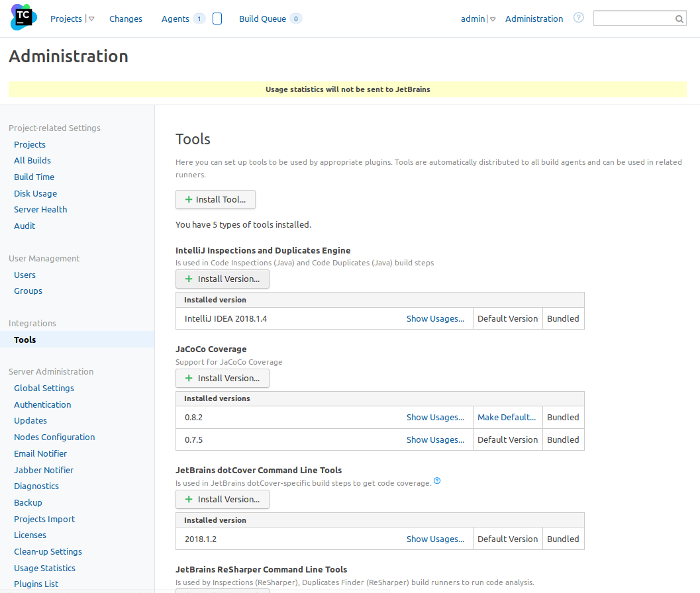Open the Licenses page

pyautogui.click(x=30, y=535)
